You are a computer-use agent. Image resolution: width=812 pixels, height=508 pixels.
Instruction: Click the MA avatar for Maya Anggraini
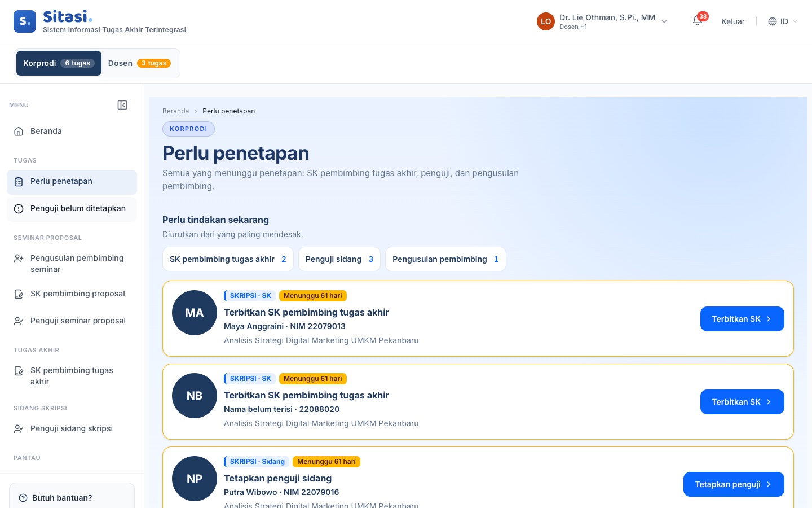pyautogui.click(x=195, y=313)
